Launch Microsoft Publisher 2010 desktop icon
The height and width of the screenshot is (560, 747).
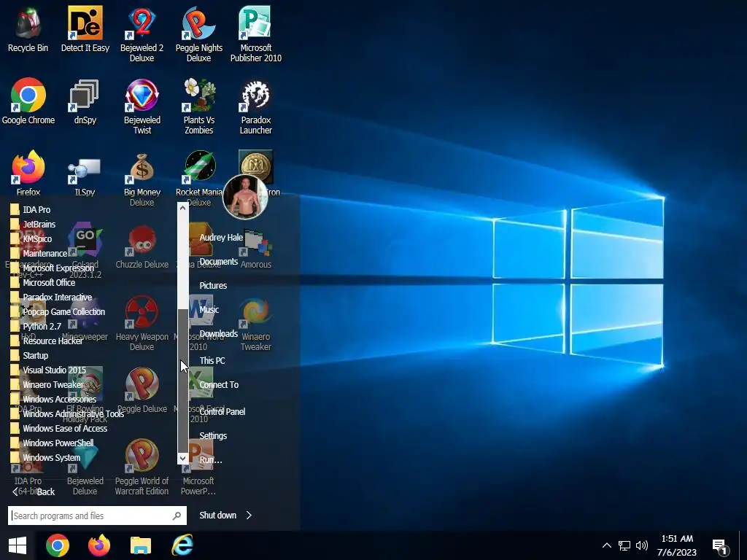tap(256, 34)
